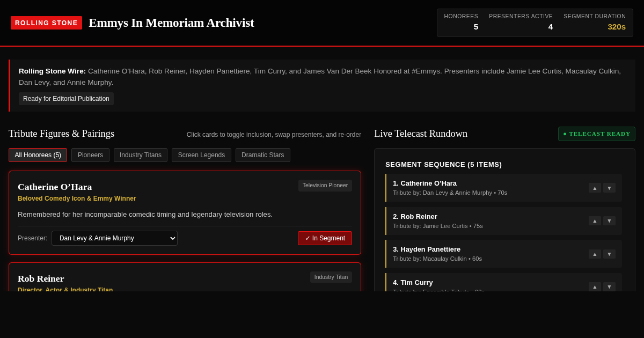This screenshot has width=644, height=338.
Task: Click the Telecast Ready status badge
Action: coord(597,134)
